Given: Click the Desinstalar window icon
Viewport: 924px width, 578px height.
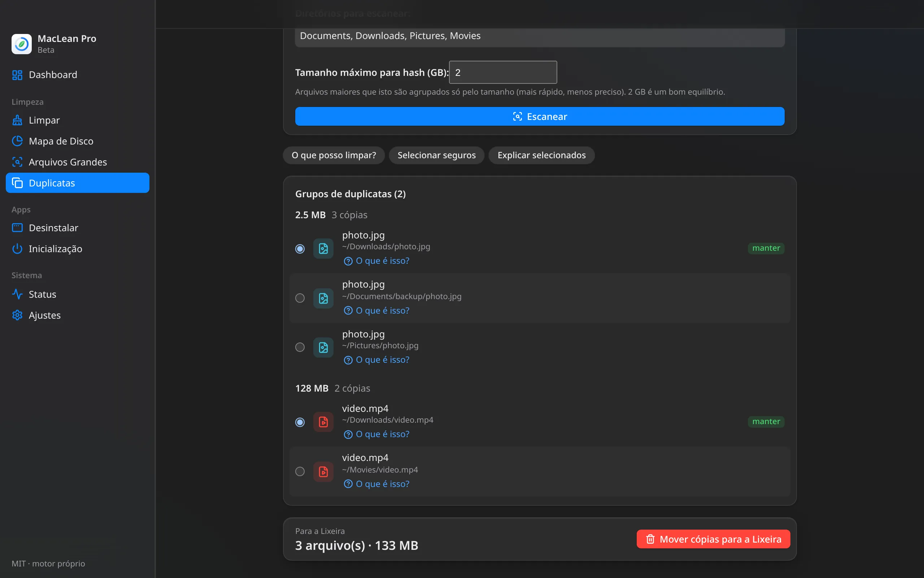Looking at the screenshot, I should [x=17, y=228].
